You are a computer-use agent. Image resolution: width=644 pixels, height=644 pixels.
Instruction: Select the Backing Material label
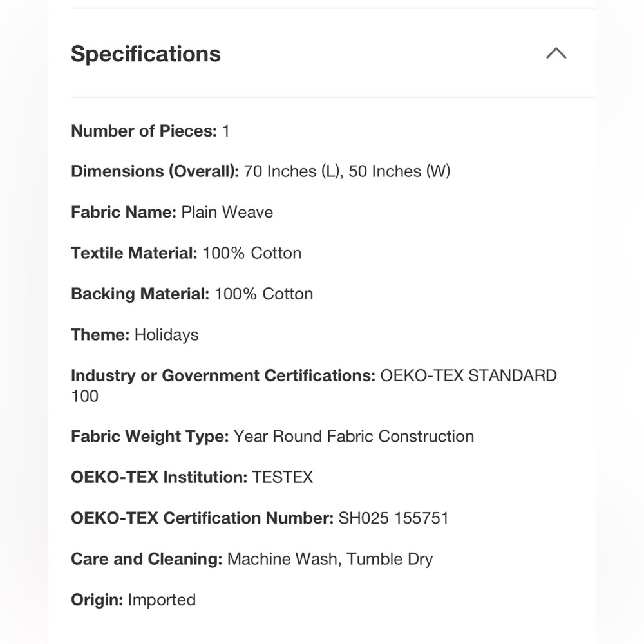coord(140,294)
